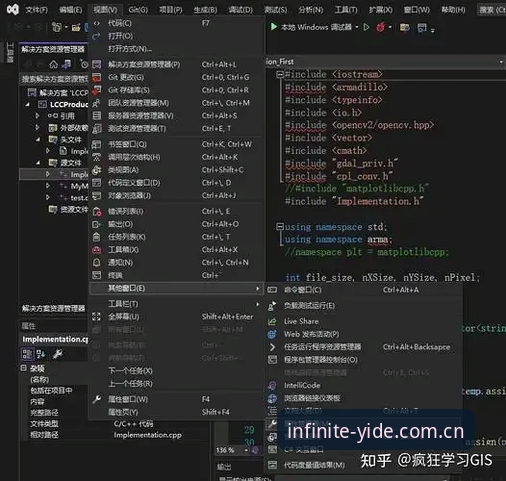Click the Implementation.cpp property value
The width and height of the screenshot is (506, 481).
[147, 435]
